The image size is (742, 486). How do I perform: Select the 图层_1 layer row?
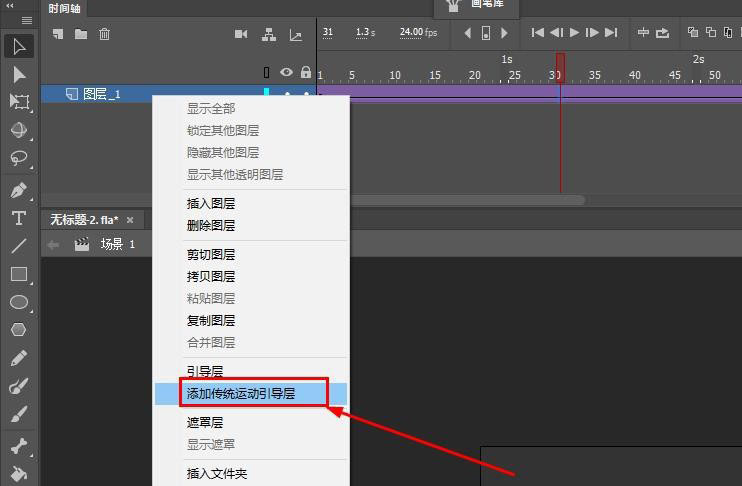click(178, 94)
